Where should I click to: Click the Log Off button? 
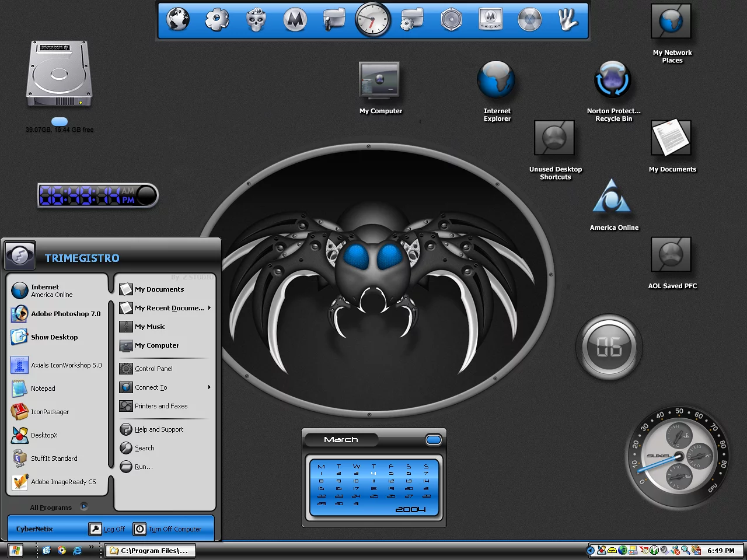107,529
